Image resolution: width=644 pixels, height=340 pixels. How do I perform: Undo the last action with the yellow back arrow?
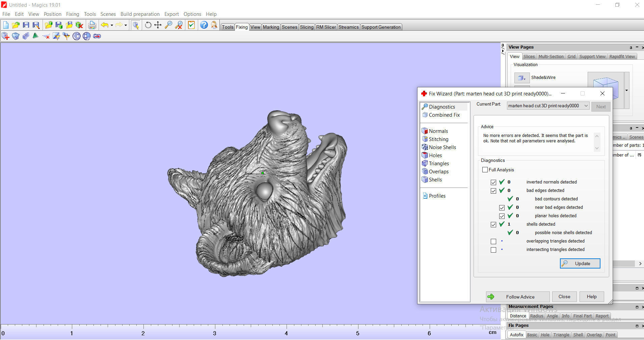click(105, 25)
